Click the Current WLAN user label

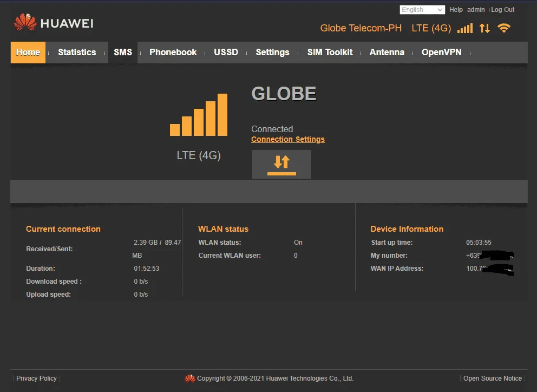230,255
